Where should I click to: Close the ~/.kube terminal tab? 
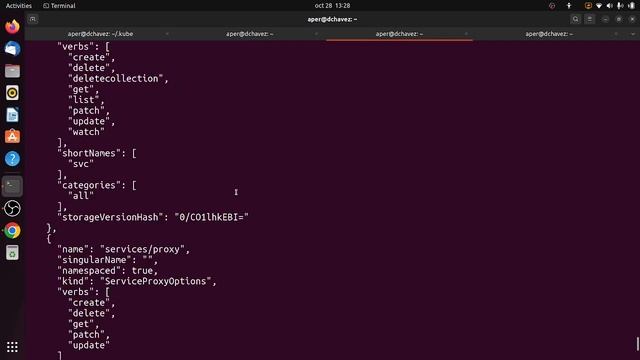[167, 34]
